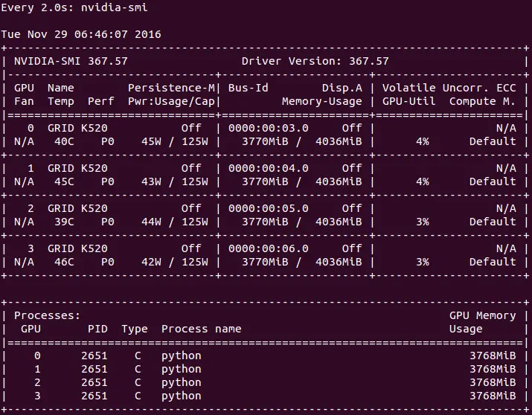Click '3768MiB' usage in GPU 2 process row
This screenshot has width=532, height=415.
pyautogui.click(x=493, y=382)
